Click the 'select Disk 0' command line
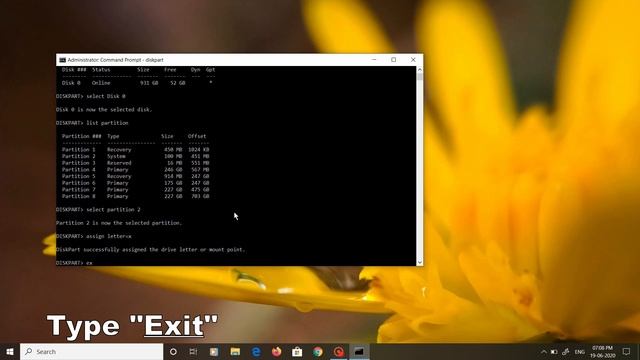 (x=91, y=96)
